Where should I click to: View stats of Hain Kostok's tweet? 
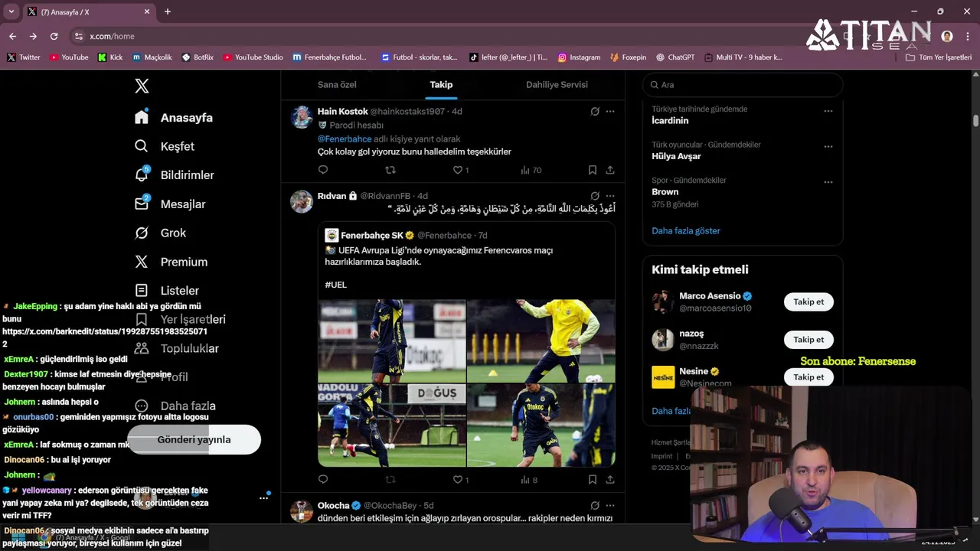531,170
